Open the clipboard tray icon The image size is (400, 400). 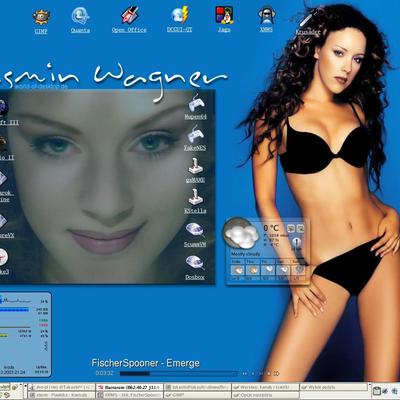[377, 391]
